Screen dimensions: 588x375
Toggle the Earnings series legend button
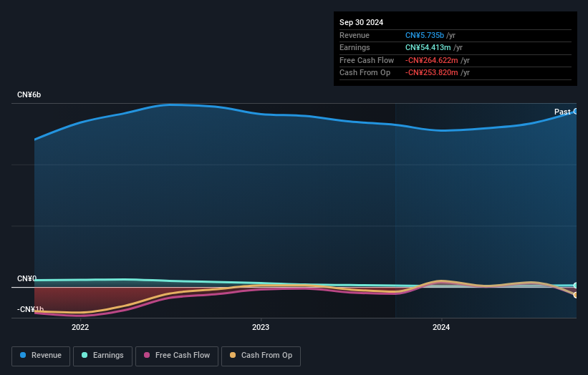pyautogui.click(x=102, y=356)
